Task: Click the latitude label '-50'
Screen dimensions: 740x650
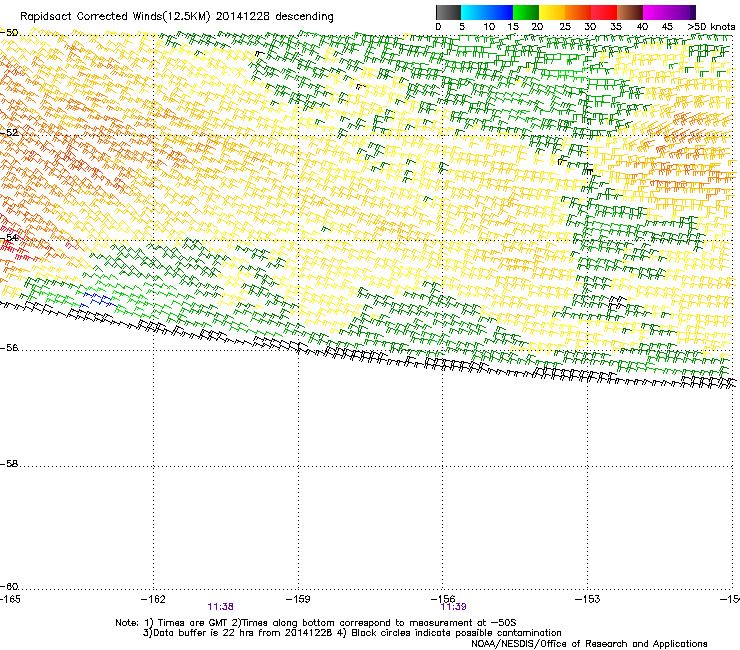Action: coord(9,33)
